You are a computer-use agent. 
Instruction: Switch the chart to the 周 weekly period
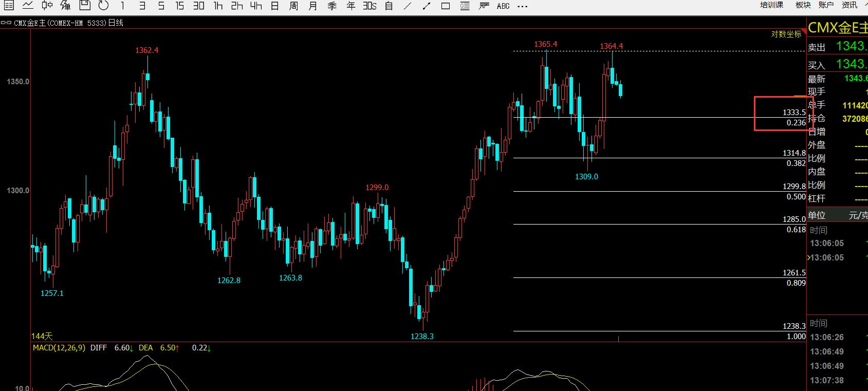293,6
